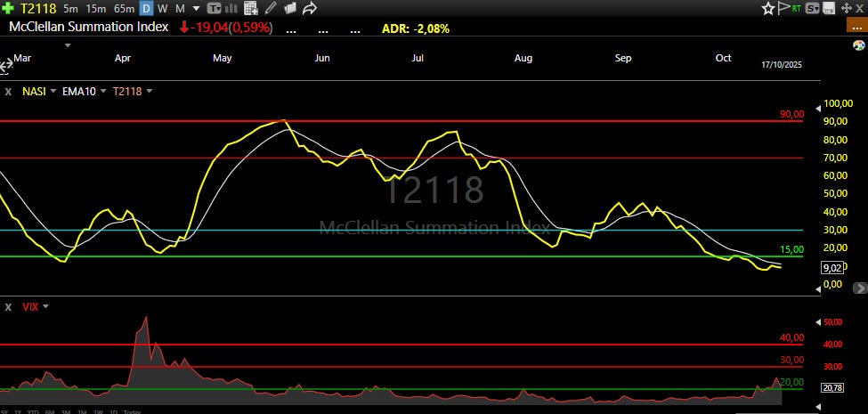The image size is (868, 414).
Task: Open the VIX indicator dropdown
Action: (x=45, y=306)
